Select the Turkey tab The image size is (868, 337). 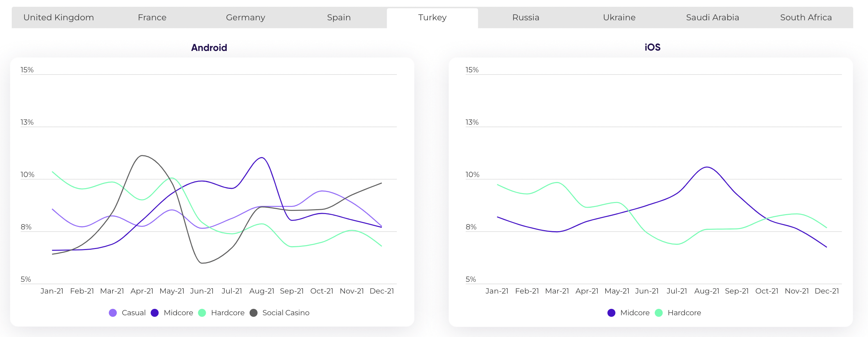coord(432,17)
